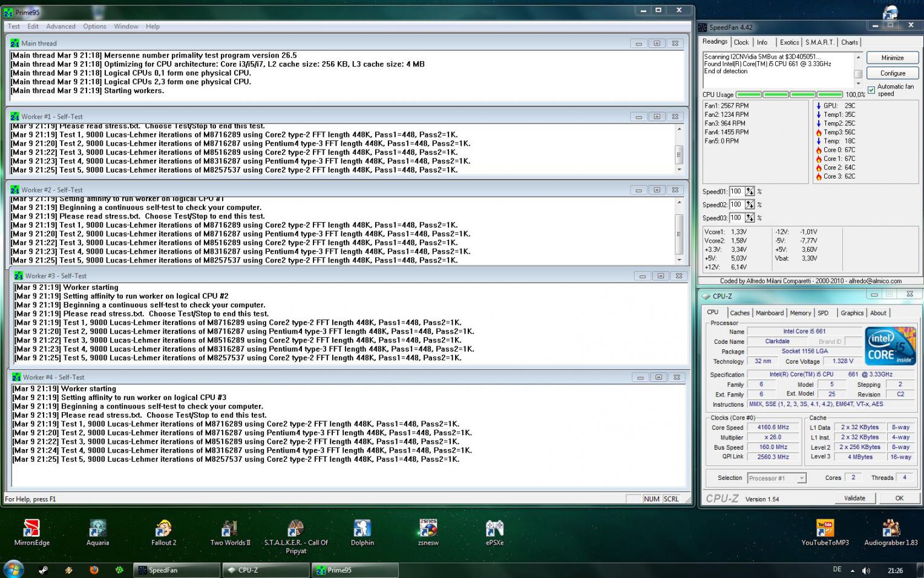Image resolution: width=924 pixels, height=578 pixels.
Task: Switch to SpeedFan S.M.A.R.T. tab
Action: (x=820, y=42)
